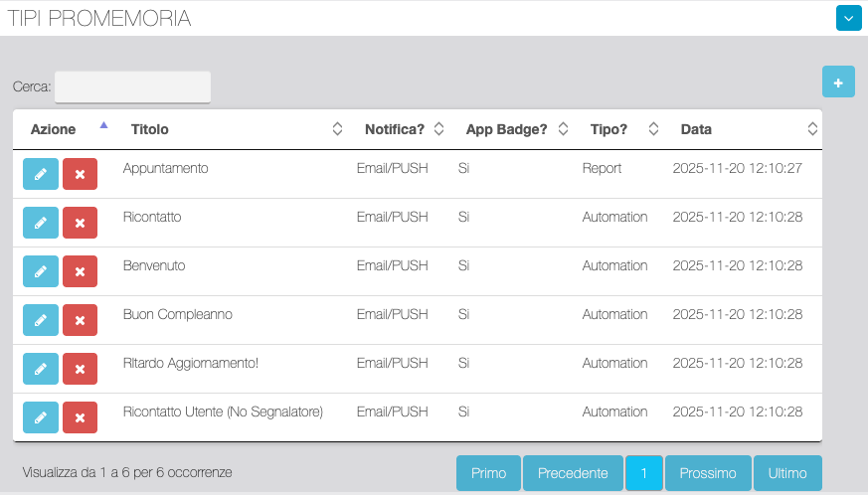The image size is (868, 495).
Task: Add a new reminder type with plus button
Action: click(838, 82)
